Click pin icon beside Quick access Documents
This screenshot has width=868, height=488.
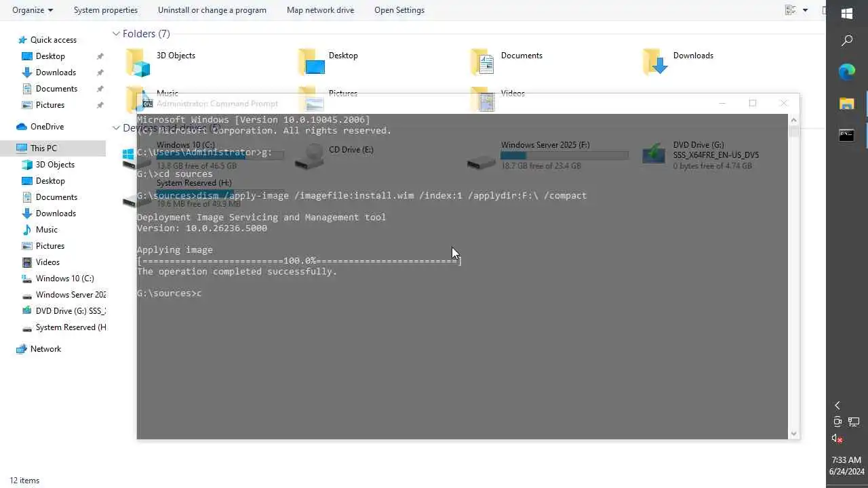coord(100,89)
